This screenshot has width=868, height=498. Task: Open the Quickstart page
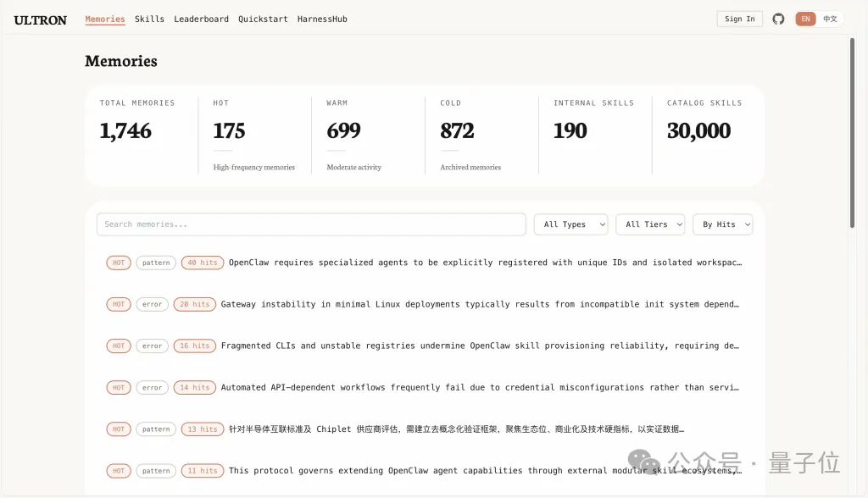coord(263,19)
